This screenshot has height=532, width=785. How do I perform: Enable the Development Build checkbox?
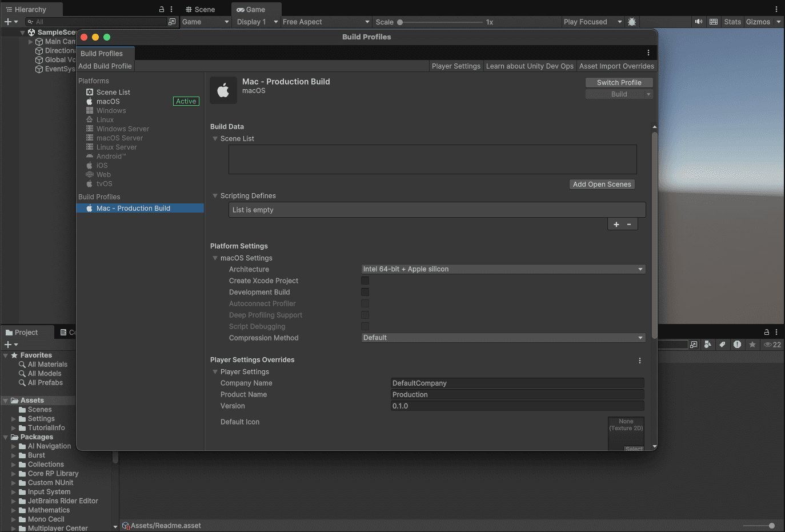click(x=365, y=292)
